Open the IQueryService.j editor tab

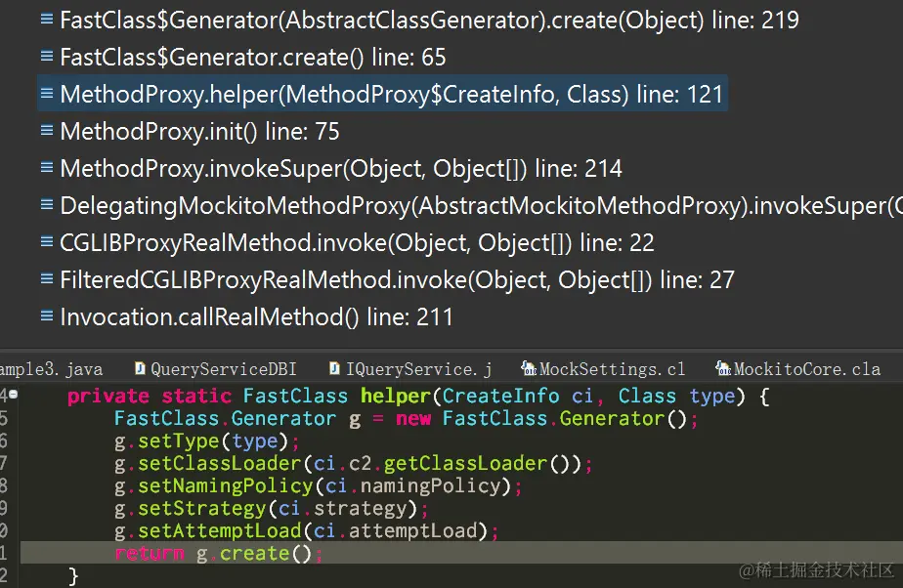(411, 369)
